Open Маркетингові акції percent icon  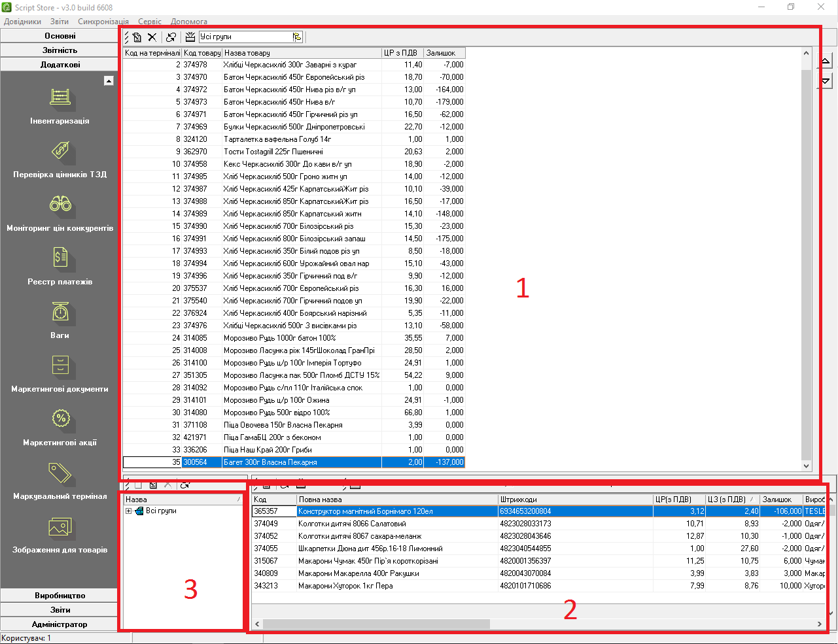[x=60, y=420]
